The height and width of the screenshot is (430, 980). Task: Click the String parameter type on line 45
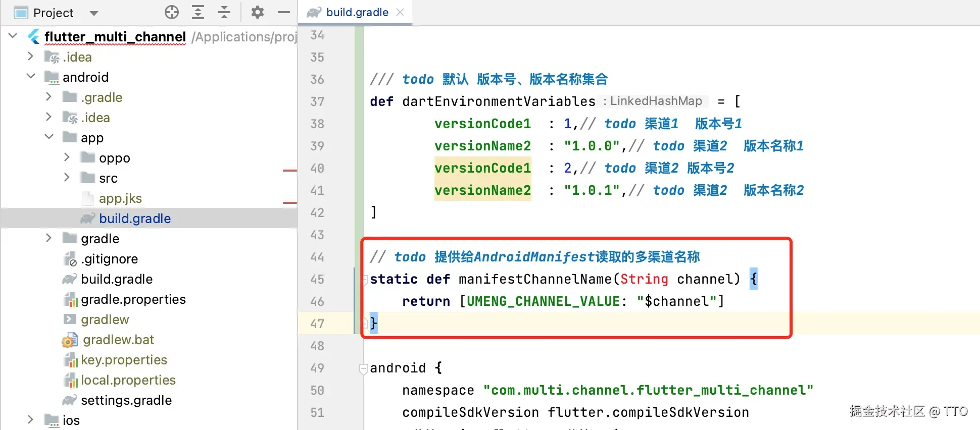(644, 279)
